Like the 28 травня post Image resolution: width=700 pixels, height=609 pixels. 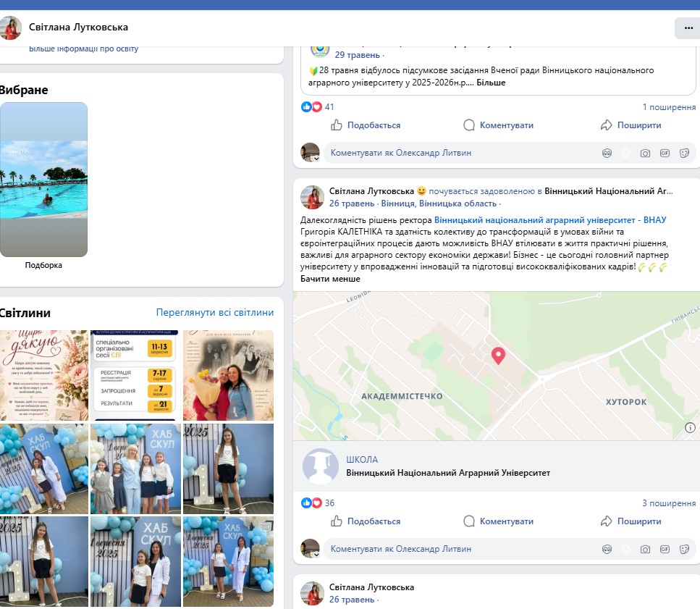366,125
